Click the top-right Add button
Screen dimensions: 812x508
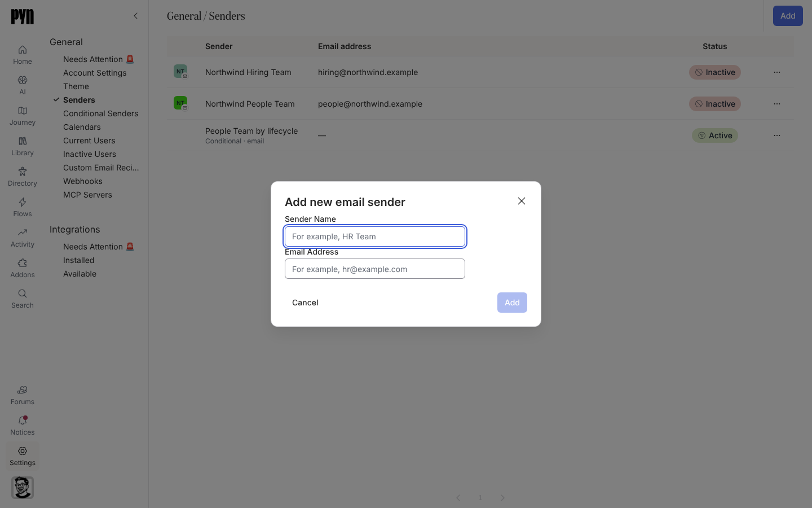pos(788,16)
